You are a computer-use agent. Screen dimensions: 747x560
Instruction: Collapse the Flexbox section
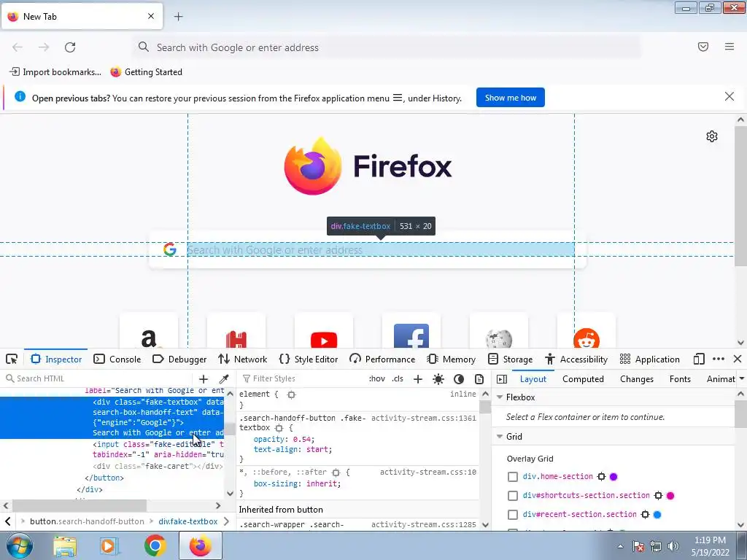pyautogui.click(x=500, y=397)
